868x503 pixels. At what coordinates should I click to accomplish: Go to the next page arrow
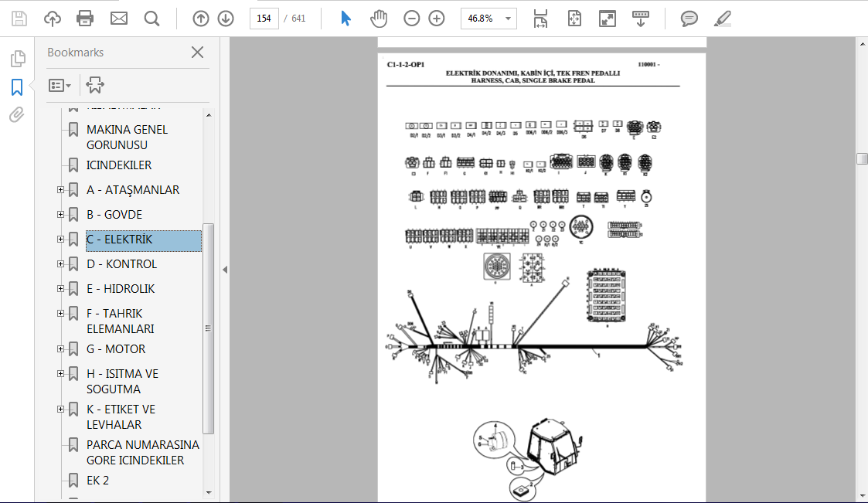(225, 19)
